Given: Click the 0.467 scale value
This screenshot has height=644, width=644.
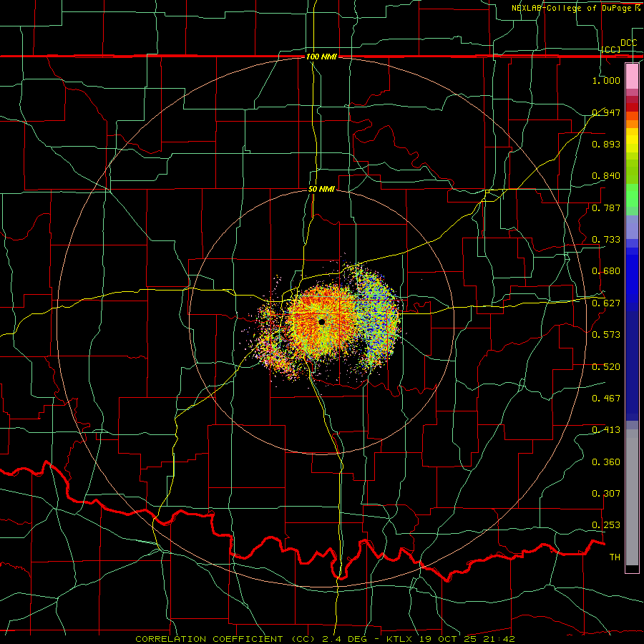Looking at the screenshot, I should click(x=606, y=399).
